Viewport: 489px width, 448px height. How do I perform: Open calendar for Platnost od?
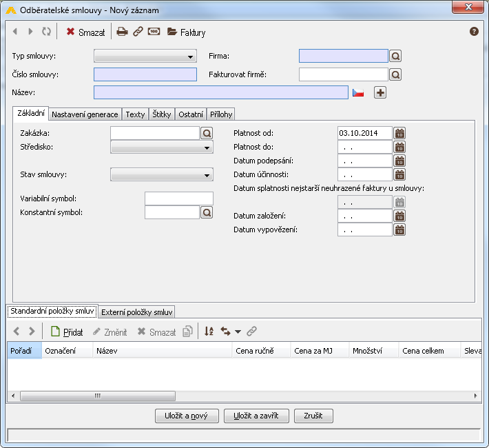[399, 133]
